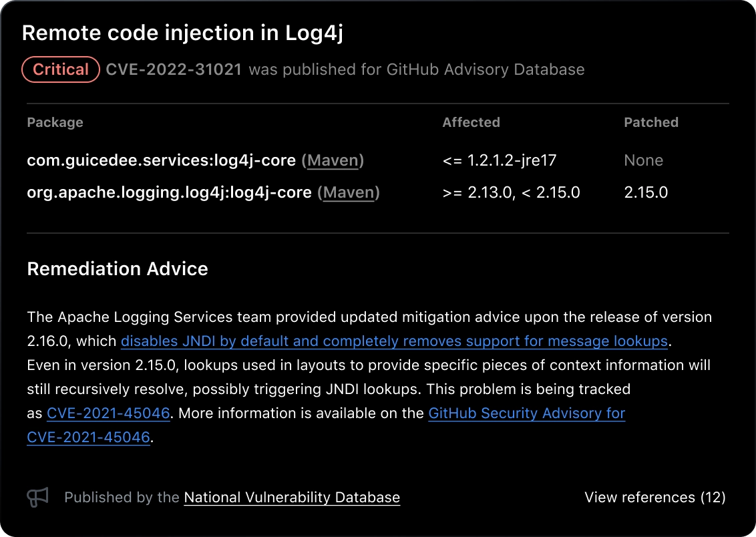Screen dimensions: 756x537
Task: Click View references (12)
Action: 654,497
